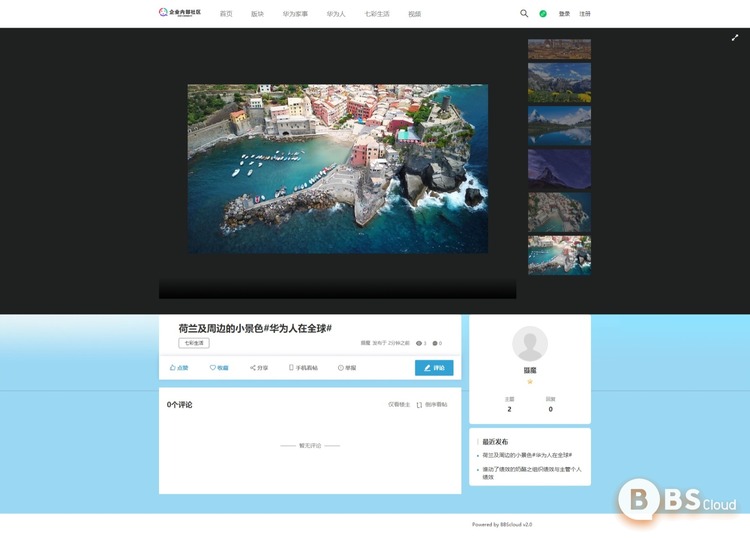This screenshot has width=750, height=538.
Task: Click the author name under the avatar
Action: (529, 370)
